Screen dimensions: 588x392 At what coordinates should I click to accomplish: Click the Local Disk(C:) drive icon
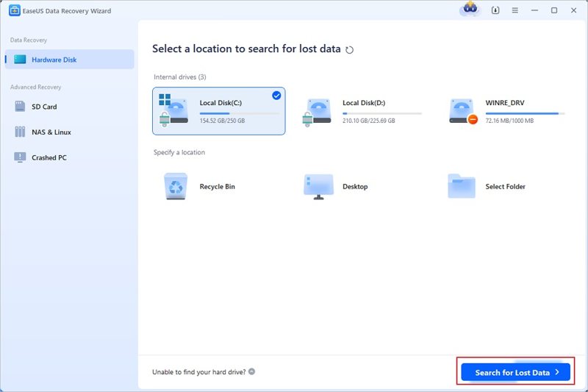coord(173,110)
